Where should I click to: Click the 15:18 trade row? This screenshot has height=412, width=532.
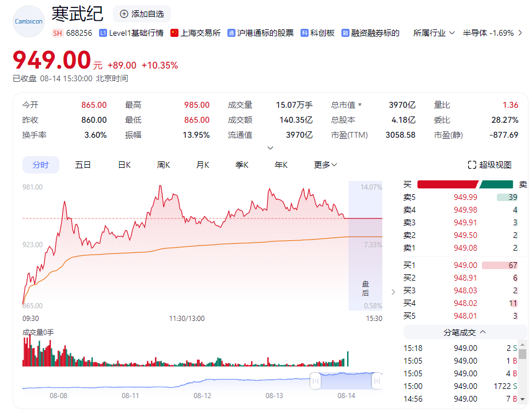(460, 348)
